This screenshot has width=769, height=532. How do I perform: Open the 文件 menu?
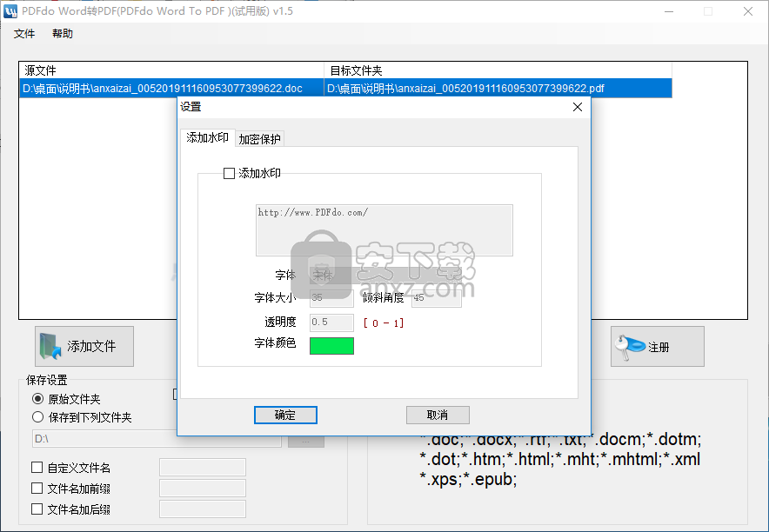tap(24, 33)
